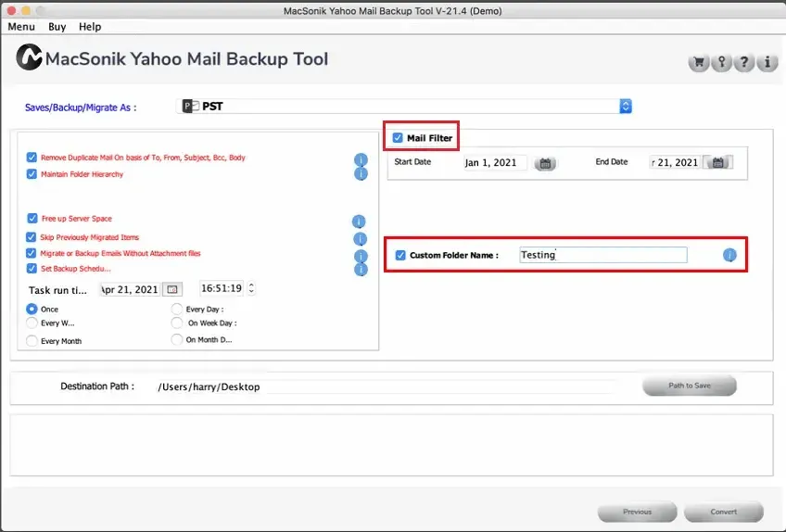Toggle Remove Duplicate Mail checkbox
Image resolution: width=786 pixels, height=532 pixels.
click(32, 158)
